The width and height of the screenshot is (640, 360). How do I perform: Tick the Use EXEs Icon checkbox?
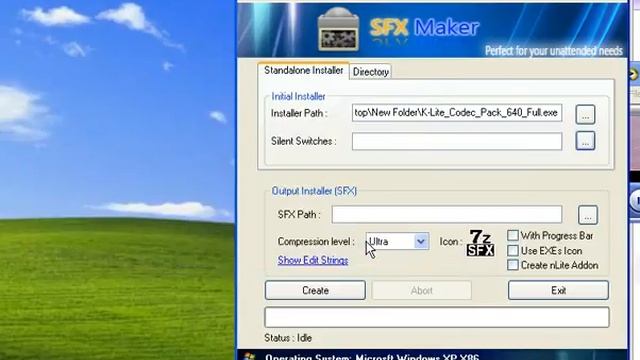click(513, 250)
